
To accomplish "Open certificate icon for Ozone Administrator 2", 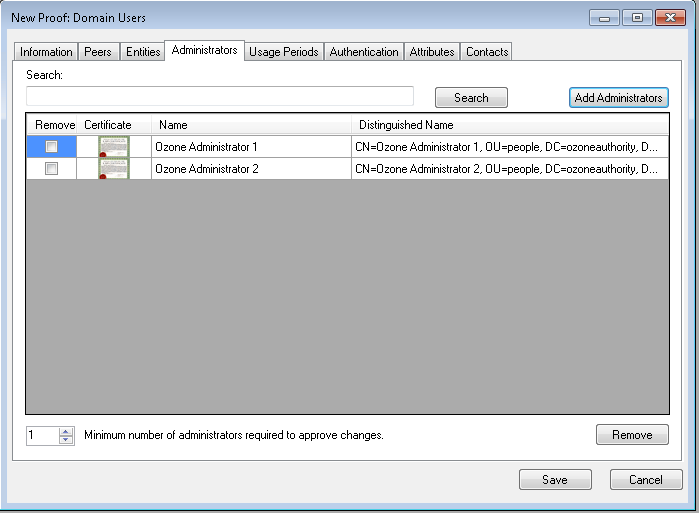I will (114, 169).
